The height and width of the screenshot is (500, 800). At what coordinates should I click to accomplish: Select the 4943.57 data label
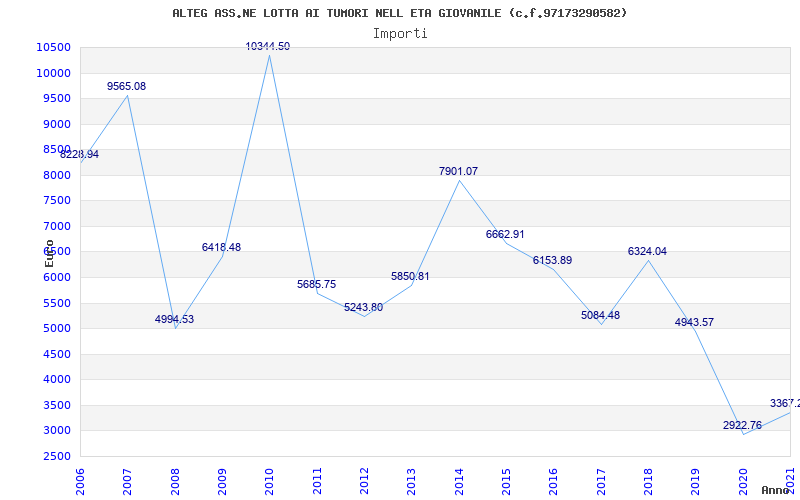694,322
